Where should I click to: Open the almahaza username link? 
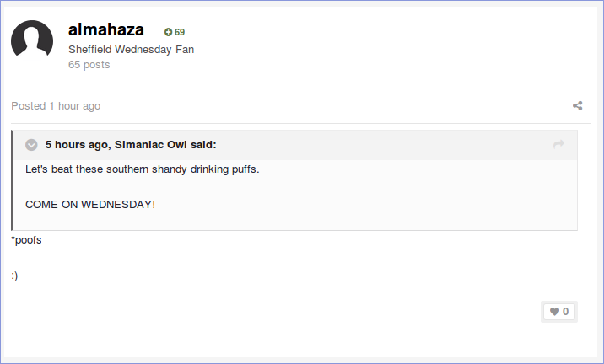106,30
